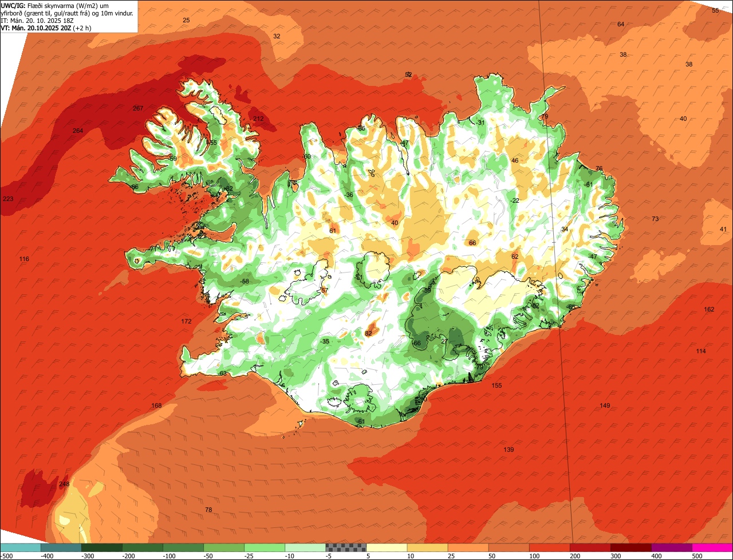Click the 50 to 100 legend swatch
Viewport: 733px width, 560px height.
tap(509, 547)
